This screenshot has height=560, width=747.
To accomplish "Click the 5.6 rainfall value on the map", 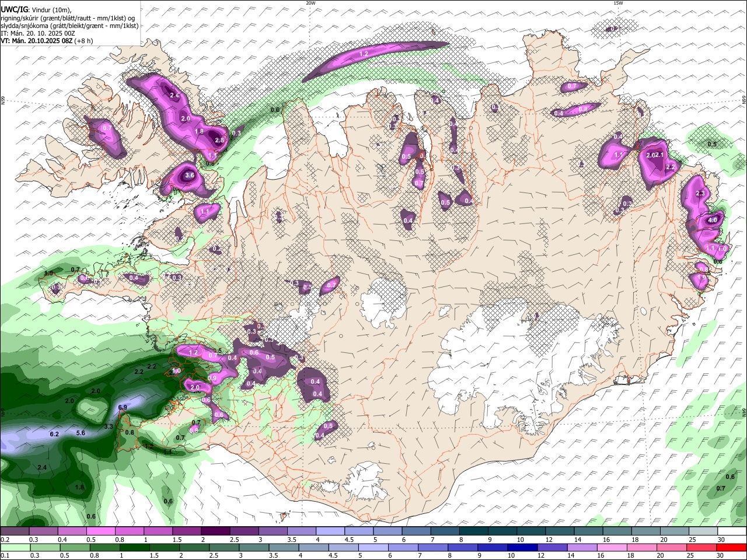I will pyautogui.click(x=81, y=433).
